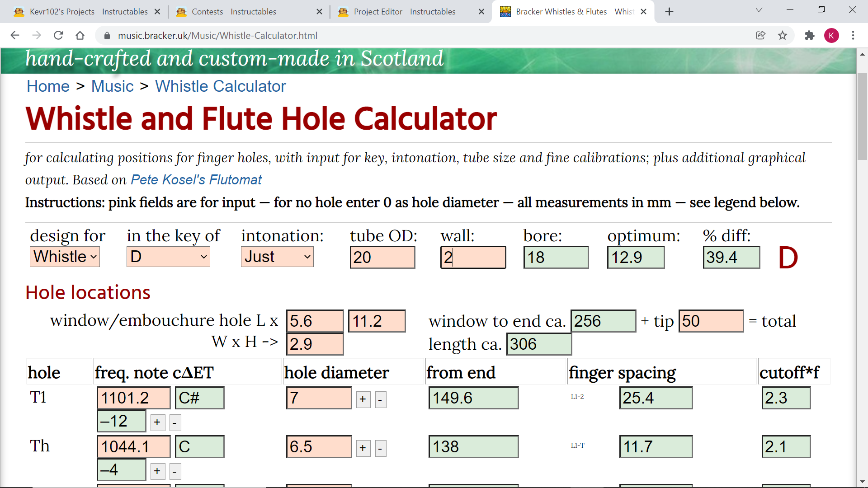
Task: Click the T1 note field C#
Action: [200, 398]
